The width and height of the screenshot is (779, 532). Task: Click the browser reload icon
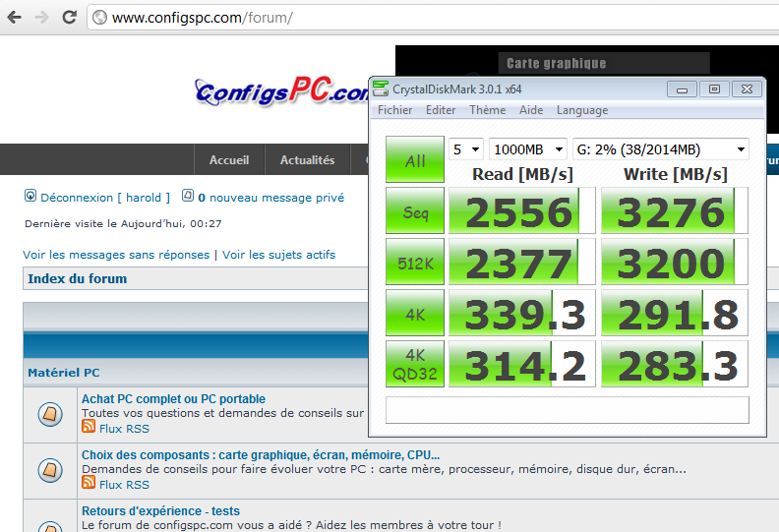(x=69, y=18)
